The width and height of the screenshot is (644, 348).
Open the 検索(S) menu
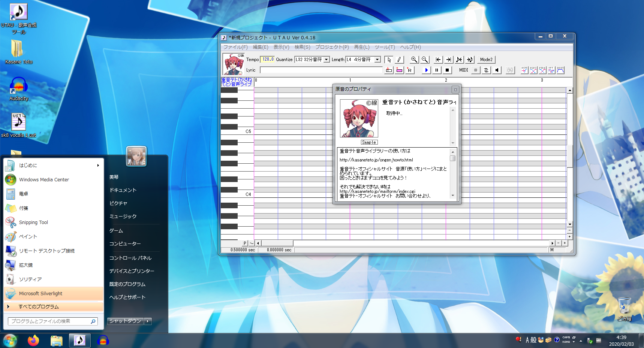click(302, 47)
